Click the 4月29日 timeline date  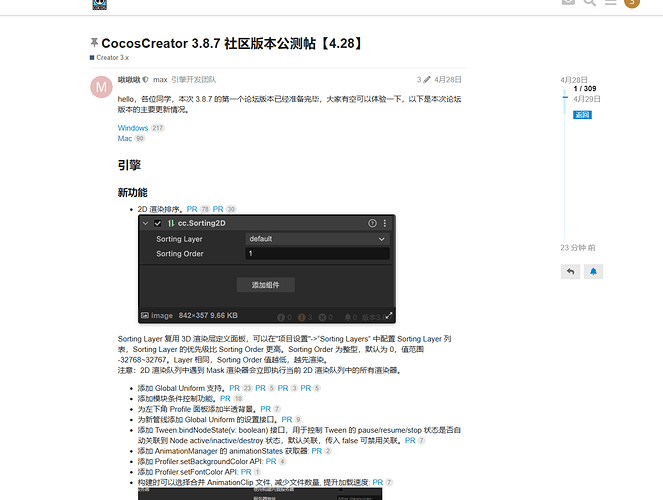coord(587,99)
